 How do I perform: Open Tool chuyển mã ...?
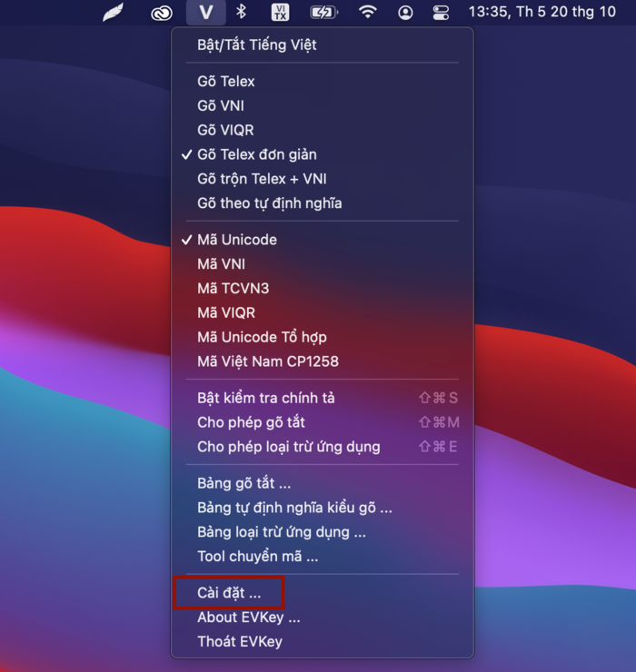click(323, 557)
